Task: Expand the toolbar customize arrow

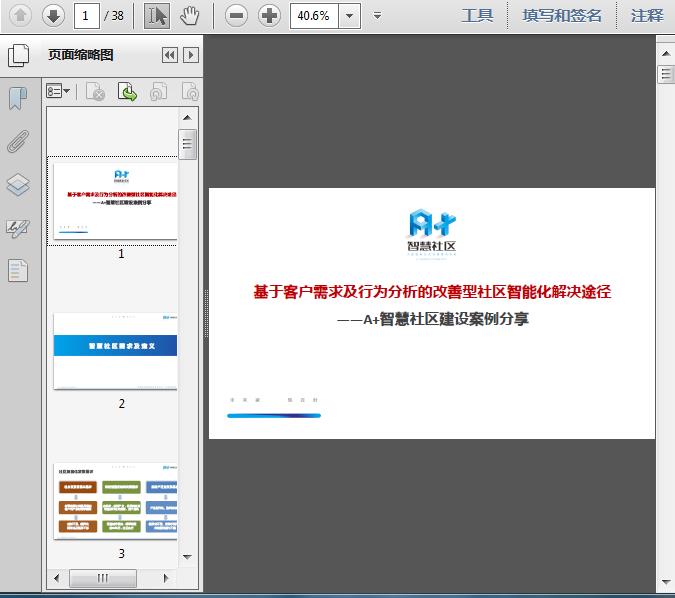Action: tap(377, 16)
